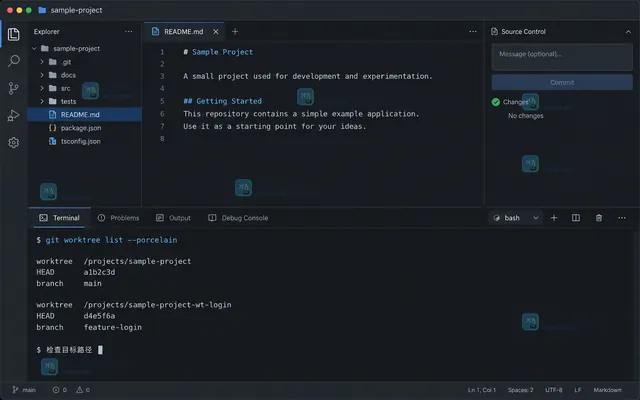Click line number 8 in editor gutter
Viewport: 640px width, 400px height.
click(x=162, y=139)
